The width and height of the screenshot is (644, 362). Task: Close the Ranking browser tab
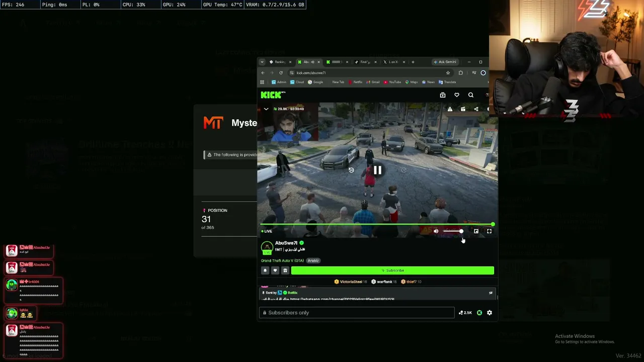pos(290,62)
